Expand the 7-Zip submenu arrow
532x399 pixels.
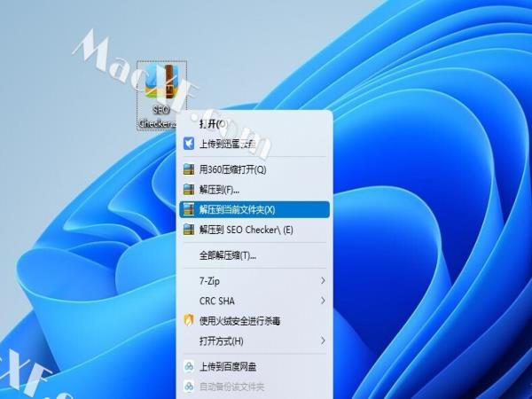[x=323, y=281]
